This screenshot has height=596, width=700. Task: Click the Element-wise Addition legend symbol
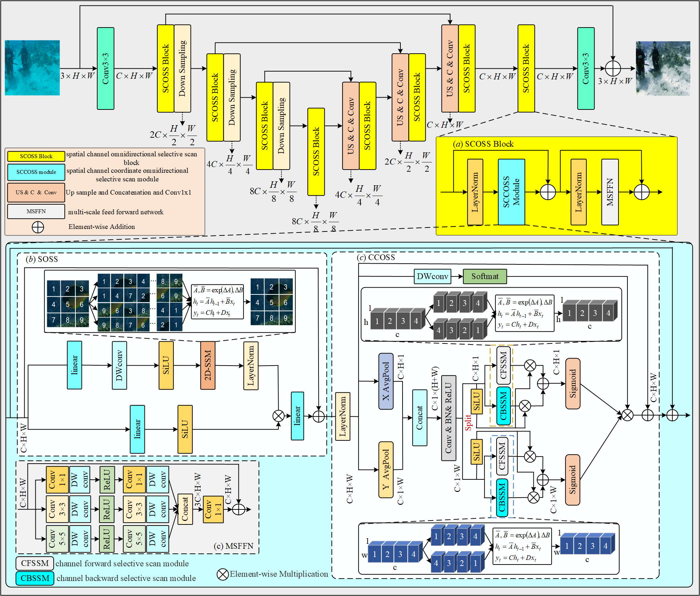pyautogui.click(x=38, y=227)
